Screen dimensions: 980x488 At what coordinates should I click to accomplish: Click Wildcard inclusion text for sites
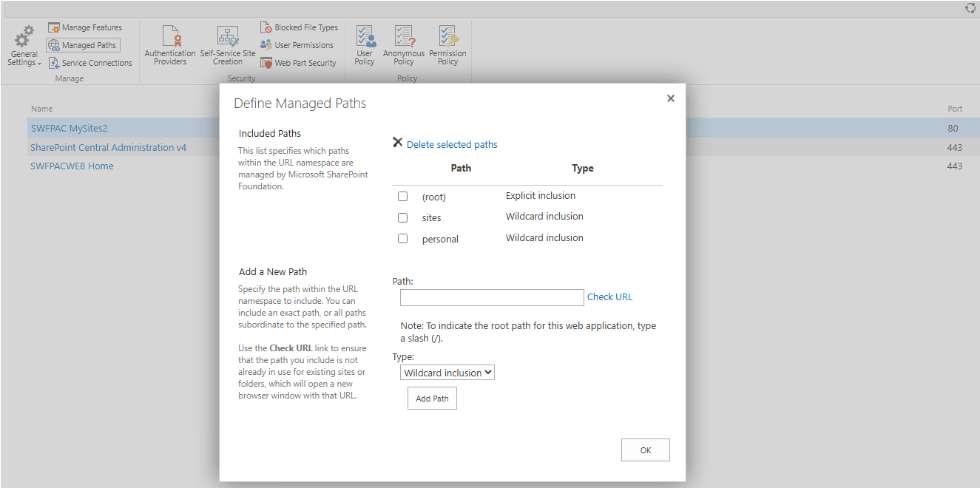(544, 217)
